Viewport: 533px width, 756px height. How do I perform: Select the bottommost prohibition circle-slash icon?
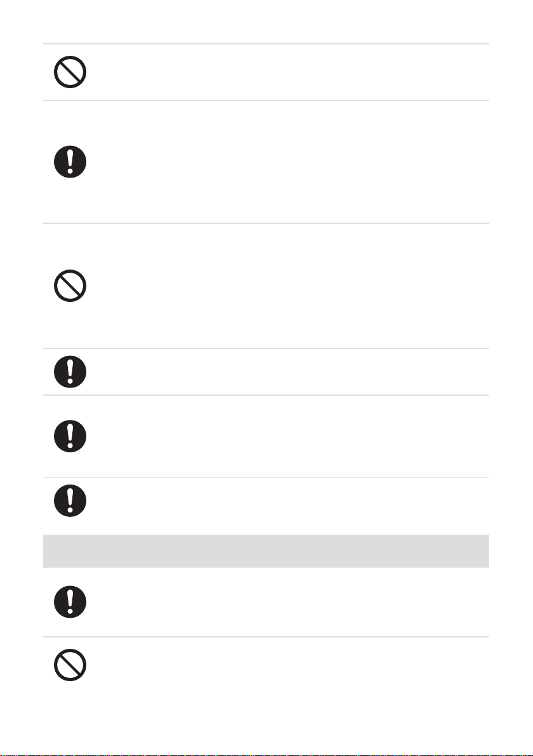pyautogui.click(x=70, y=665)
